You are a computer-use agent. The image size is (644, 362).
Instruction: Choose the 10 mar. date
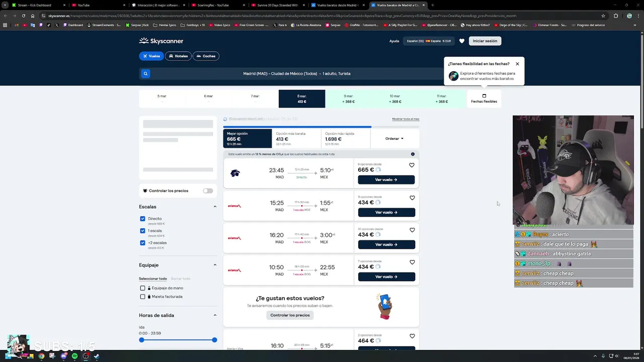pyautogui.click(x=394, y=99)
